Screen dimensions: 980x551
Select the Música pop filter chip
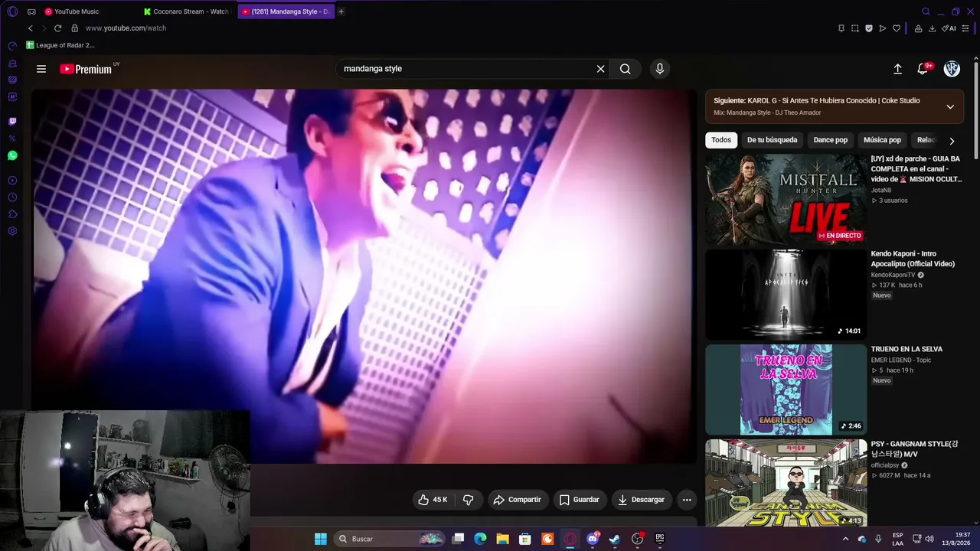point(882,140)
